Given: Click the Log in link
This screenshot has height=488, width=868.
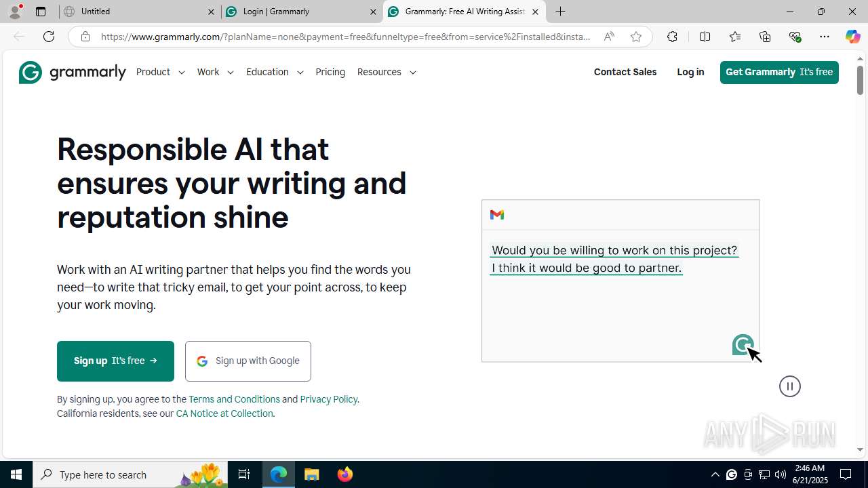Looking at the screenshot, I should click(x=690, y=72).
